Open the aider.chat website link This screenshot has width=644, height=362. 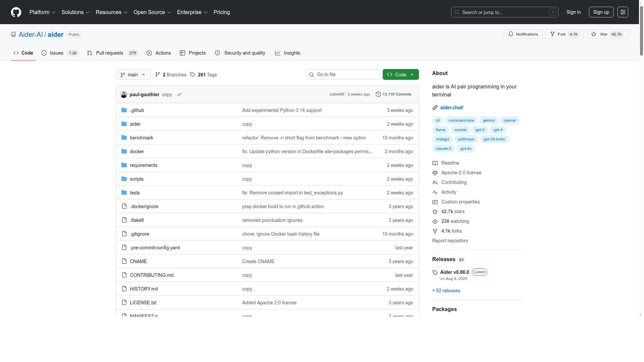coord(451,108)
